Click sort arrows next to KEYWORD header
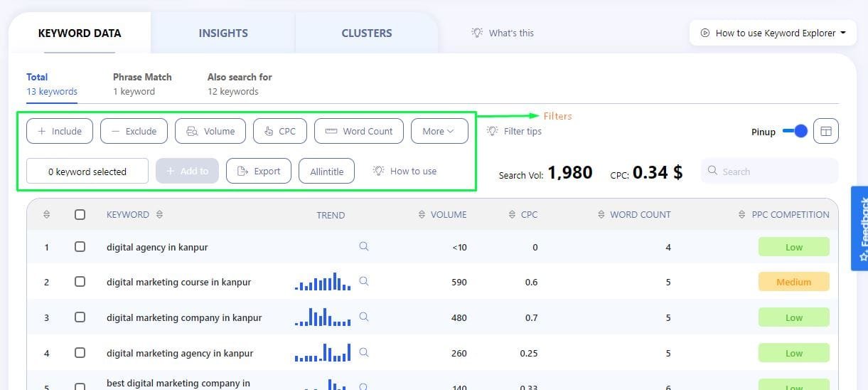Viewport: 868px width, 390px height. click(159, 214)
